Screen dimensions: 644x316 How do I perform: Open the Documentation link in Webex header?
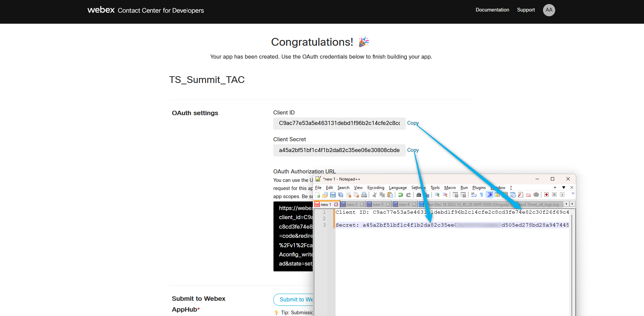point(492,10)
